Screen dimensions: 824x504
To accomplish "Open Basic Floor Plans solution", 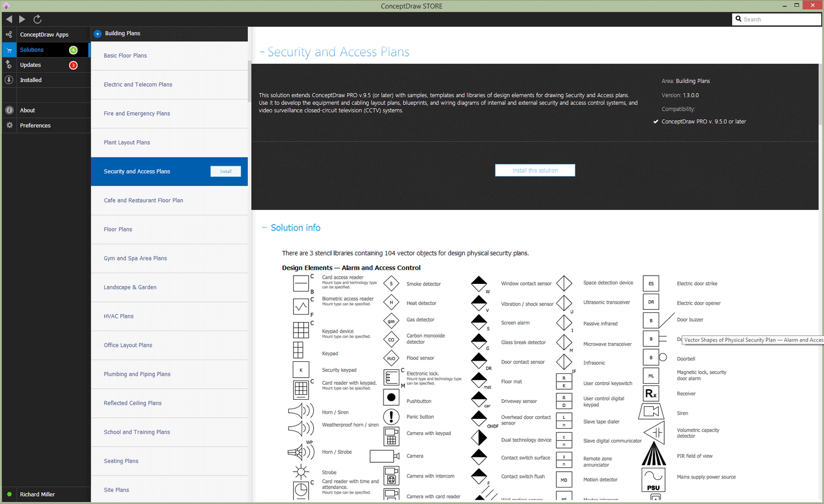I will coord(169,55).
